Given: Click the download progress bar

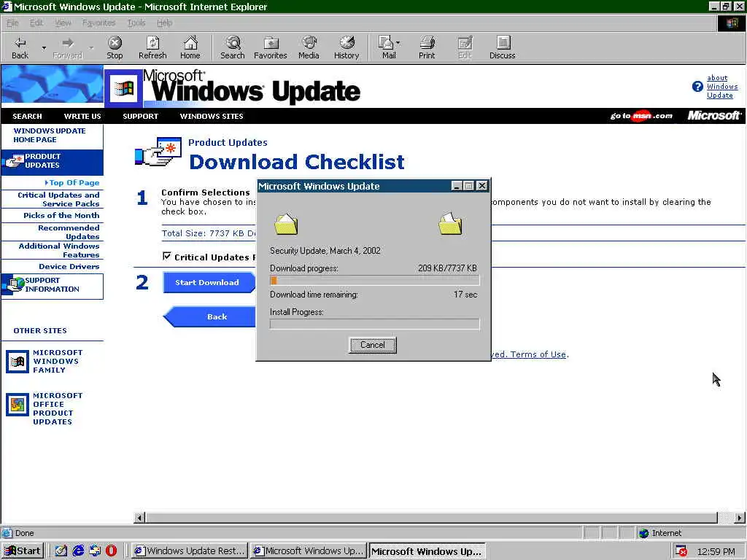Looking at the screenshot, I should pos(374,281).
